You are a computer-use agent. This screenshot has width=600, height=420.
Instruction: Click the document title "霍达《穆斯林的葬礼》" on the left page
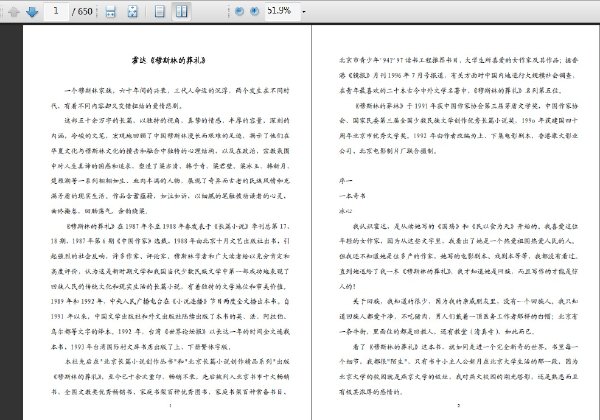(169, 60)
